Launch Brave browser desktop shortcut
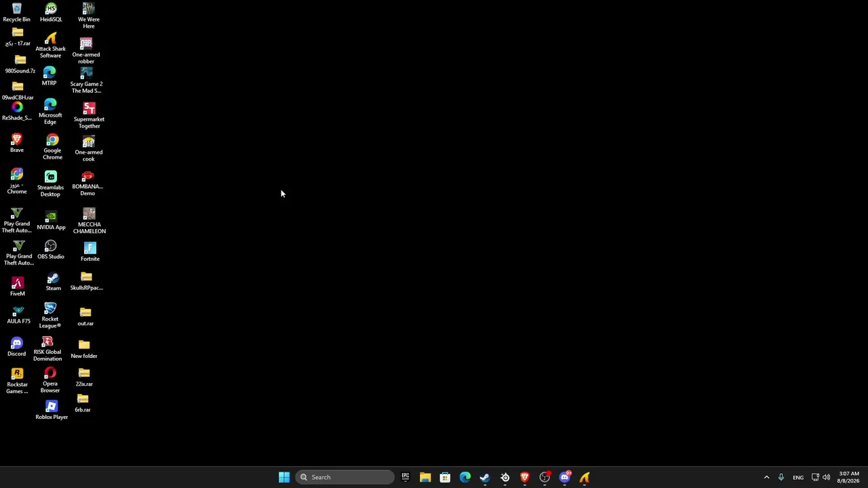This screenshot has height=488, width=868. tap(17, 143)
